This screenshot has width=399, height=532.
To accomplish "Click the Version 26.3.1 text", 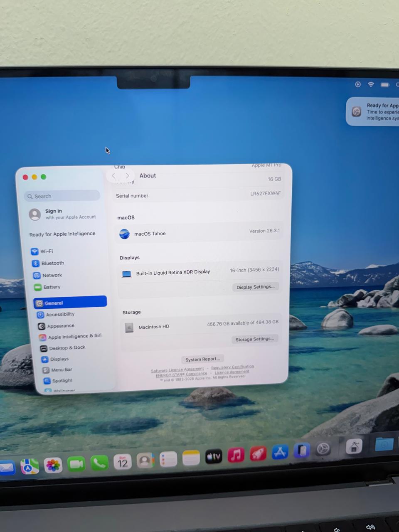I will [264, 231].
